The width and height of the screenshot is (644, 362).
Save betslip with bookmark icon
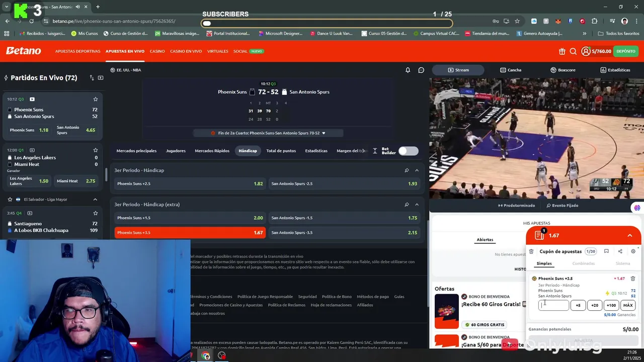coord(606,251)
